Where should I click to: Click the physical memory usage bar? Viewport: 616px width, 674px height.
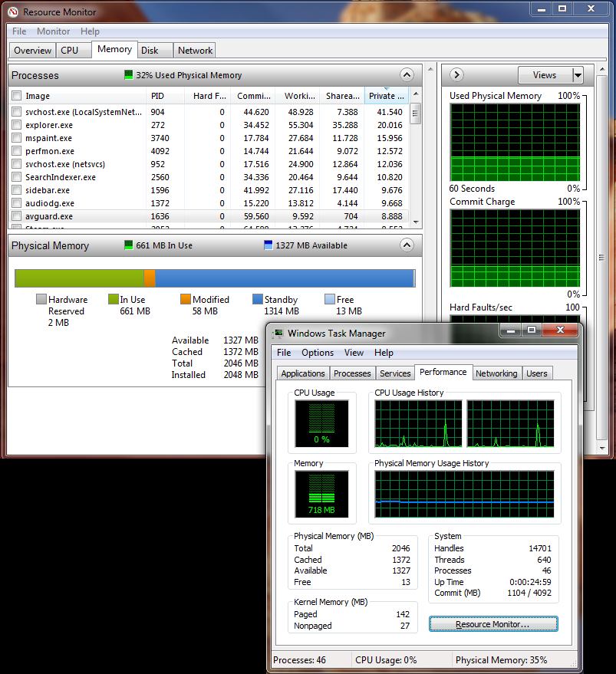215,278
